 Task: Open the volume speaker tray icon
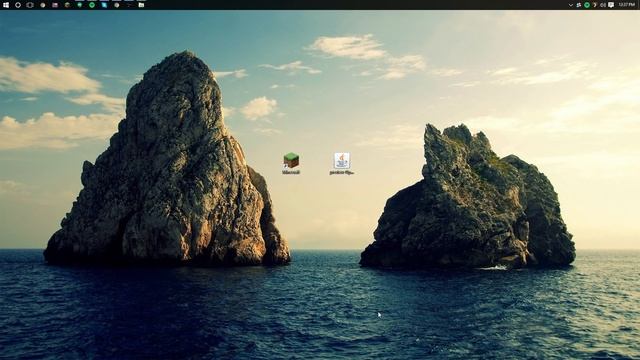click(x=603, y=5)
